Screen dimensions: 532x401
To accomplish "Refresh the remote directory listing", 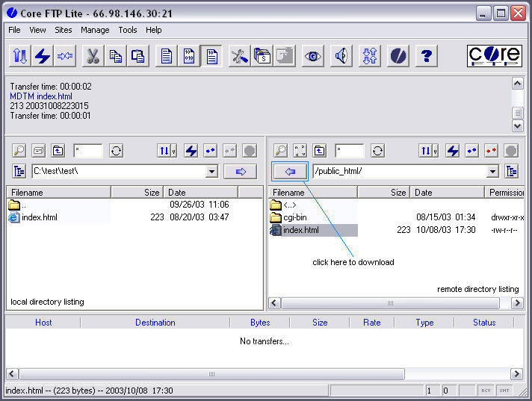I will click(x=378, y=151).
